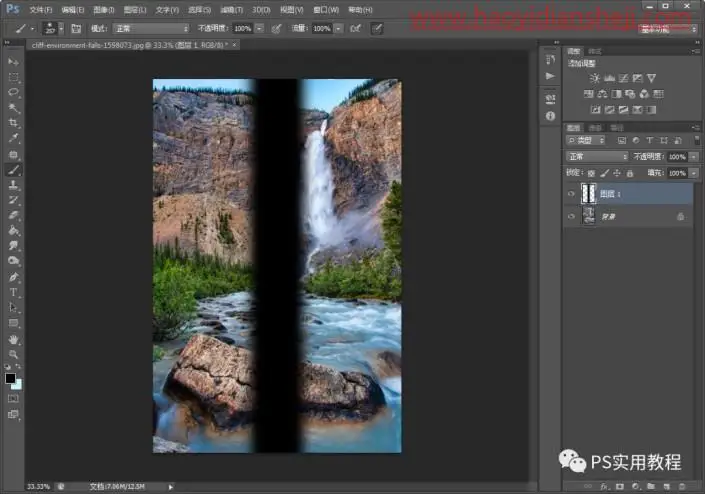This screenshot has width=705, height=494.
Task: Toggle lock position for layer
Action: pyautogui.click(x=617, y=173)
